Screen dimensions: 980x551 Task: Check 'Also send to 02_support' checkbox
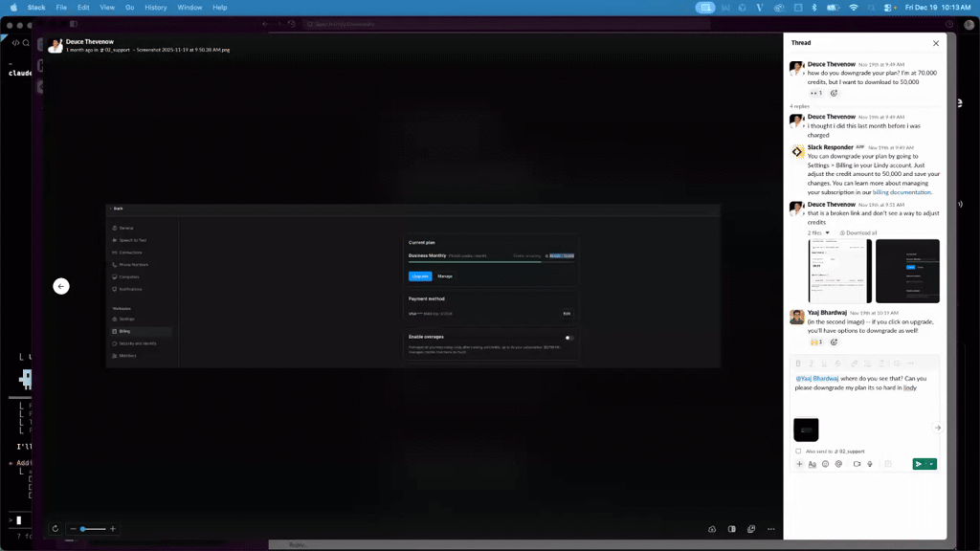[798, 451]
